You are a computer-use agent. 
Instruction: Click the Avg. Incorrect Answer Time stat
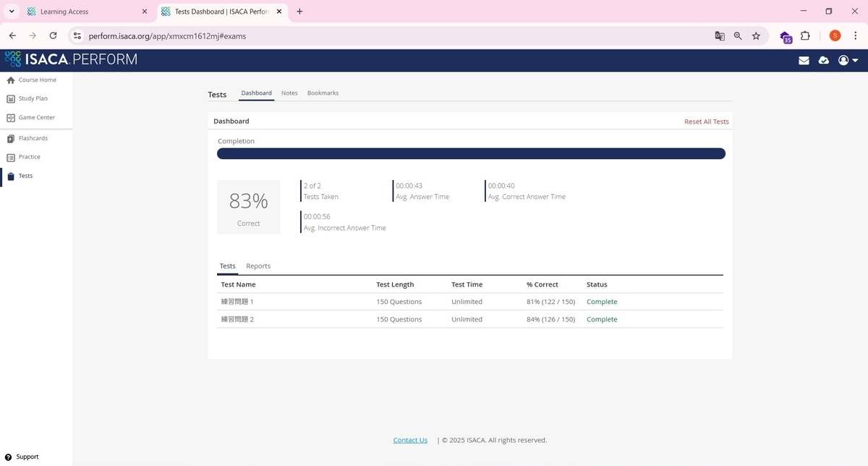click(x=344, y=222)
